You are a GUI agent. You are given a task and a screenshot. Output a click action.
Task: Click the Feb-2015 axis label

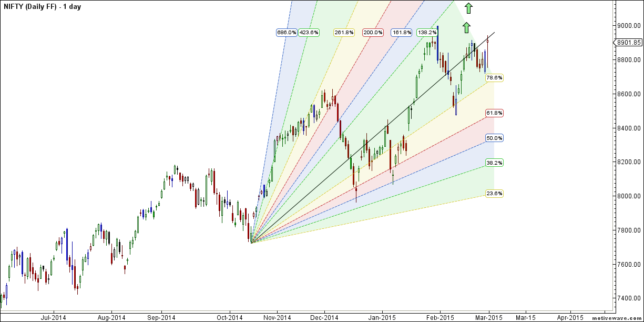[x=442, y=318]
